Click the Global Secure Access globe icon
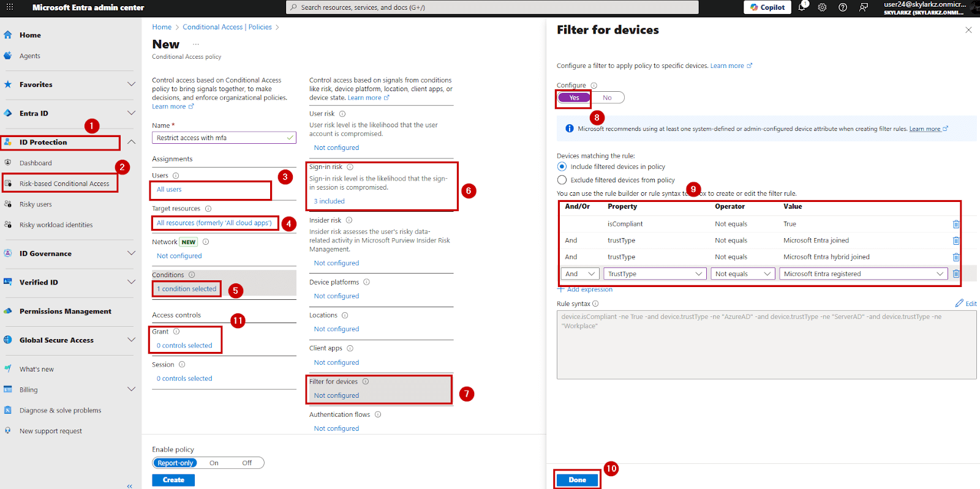This screenshot has width=980, height=489. tap(8, 340)
